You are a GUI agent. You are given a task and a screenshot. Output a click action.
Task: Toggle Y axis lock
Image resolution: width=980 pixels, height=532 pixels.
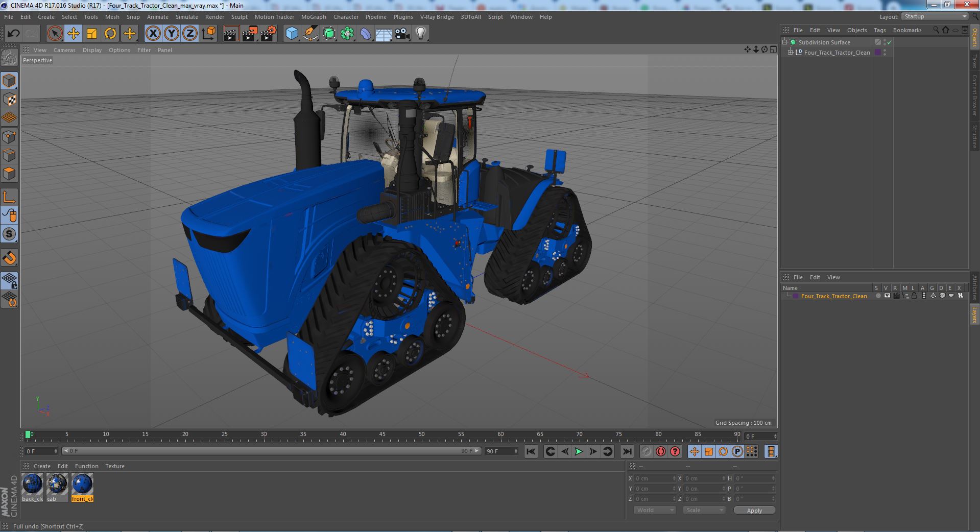(172, 34)
